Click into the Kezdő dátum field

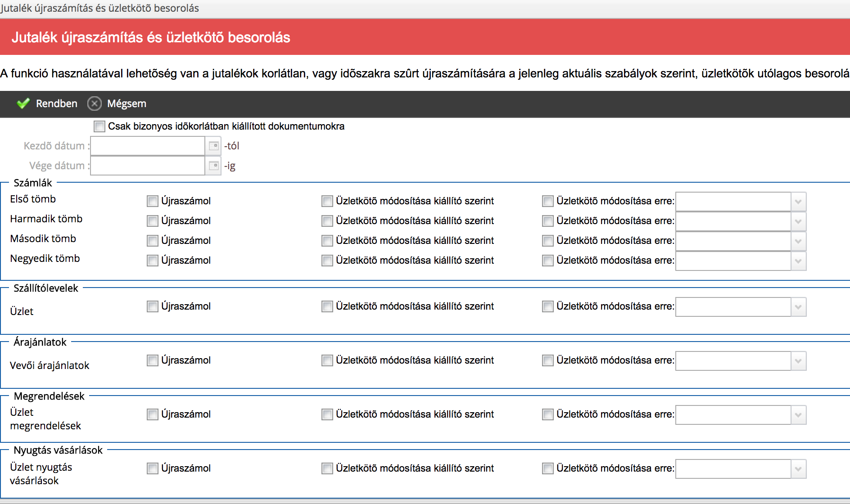pos(148,146)
